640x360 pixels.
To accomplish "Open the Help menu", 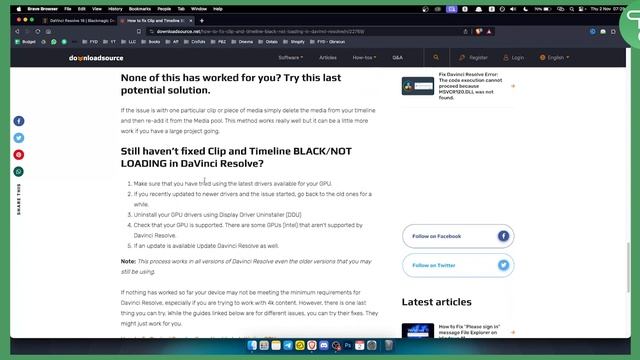I will coord(218,9).
